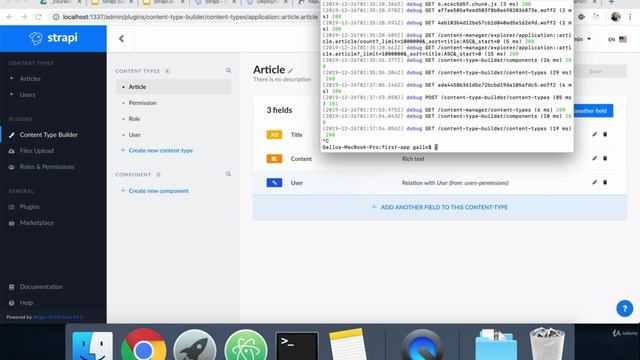Open Documentation link in sidebar
The width and height of the screenshot is (640, 360).
pyautogui.click(x=41, y=287)
